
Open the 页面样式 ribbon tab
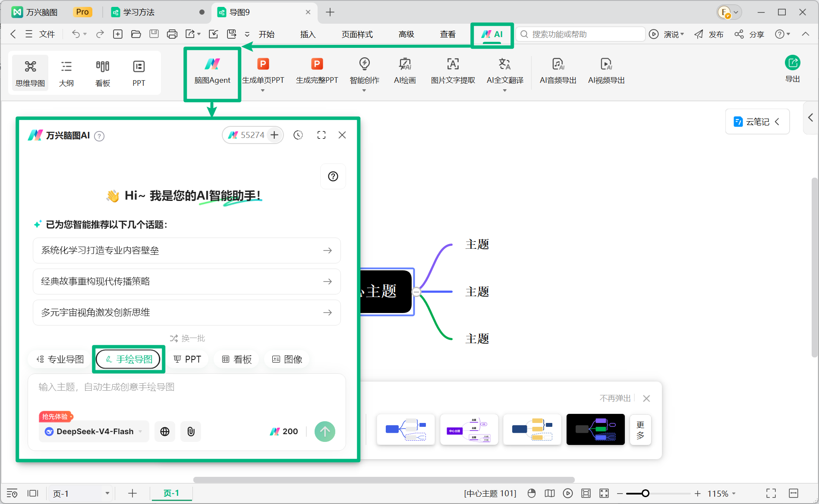click(357, 34)
